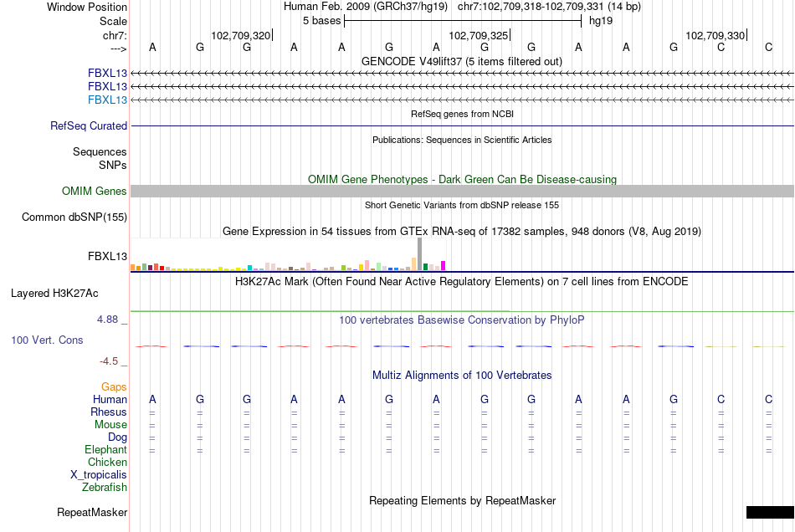Click the GENCODE V49lift37 track title
This screenshot has height=532, width=795.
tap(462, 61)
